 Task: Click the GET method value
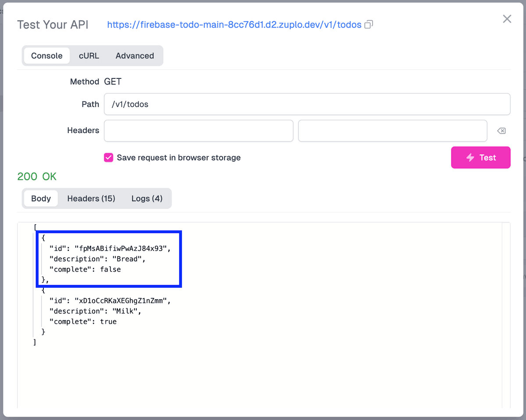pos(113,81)
